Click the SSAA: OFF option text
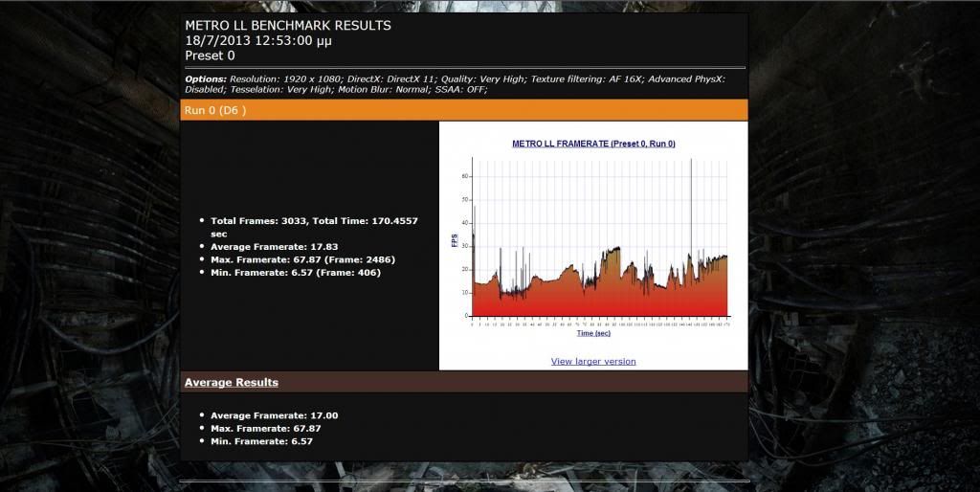Viewport: 980px width, 492px height. [461, 89]
